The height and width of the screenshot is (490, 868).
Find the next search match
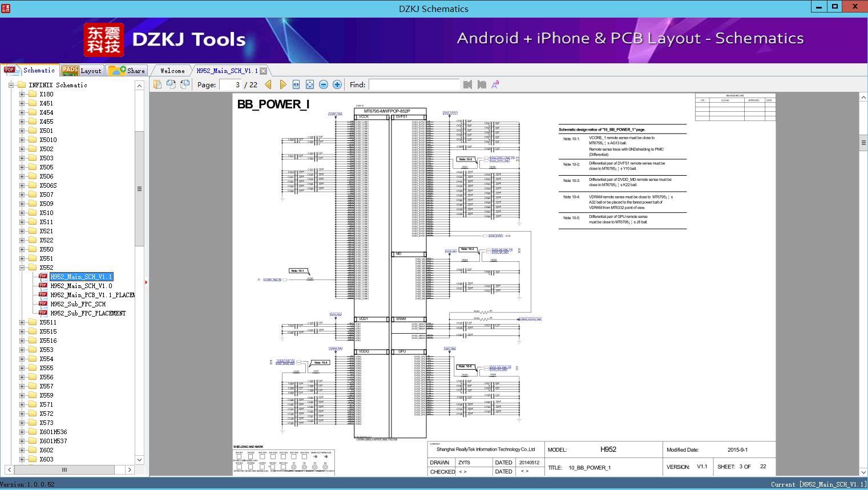point(482,84)
